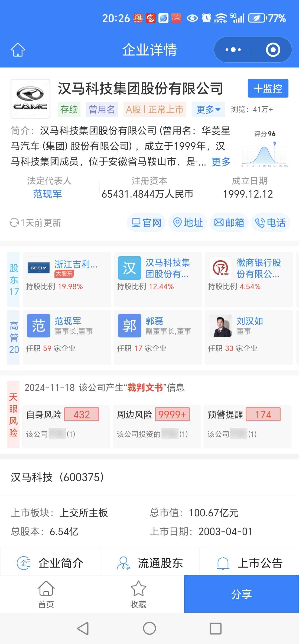Tap 刘汉如 portrait photo

click(220, 326)
